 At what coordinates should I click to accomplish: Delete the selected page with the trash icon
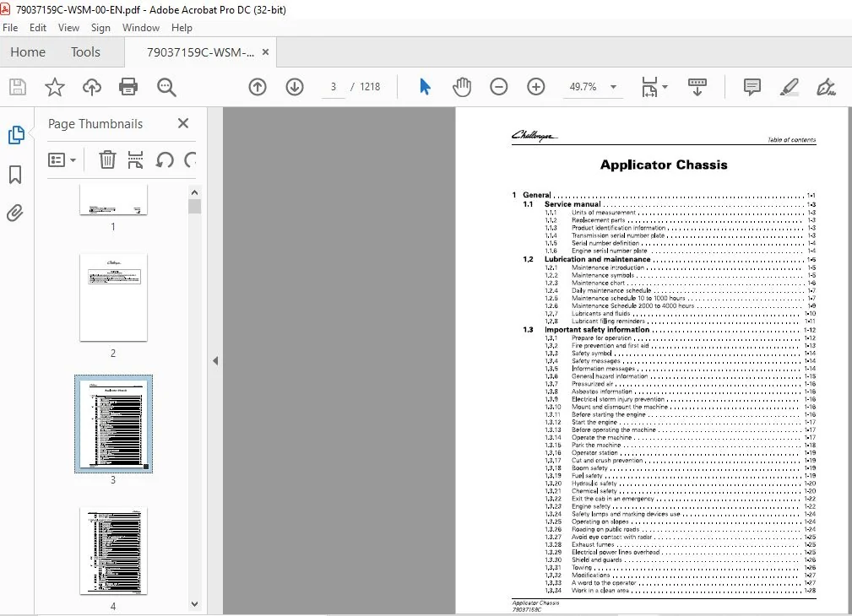click(107, 159)
